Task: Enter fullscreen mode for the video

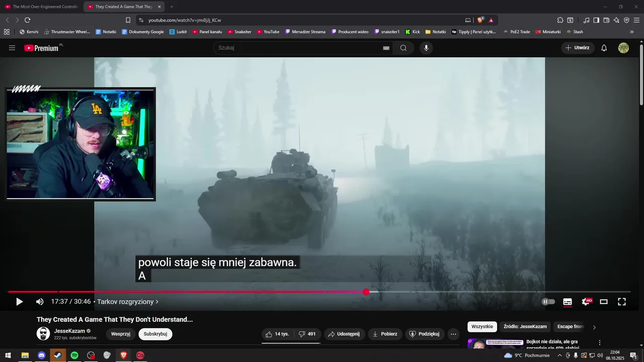Action: tap(622, 302)
